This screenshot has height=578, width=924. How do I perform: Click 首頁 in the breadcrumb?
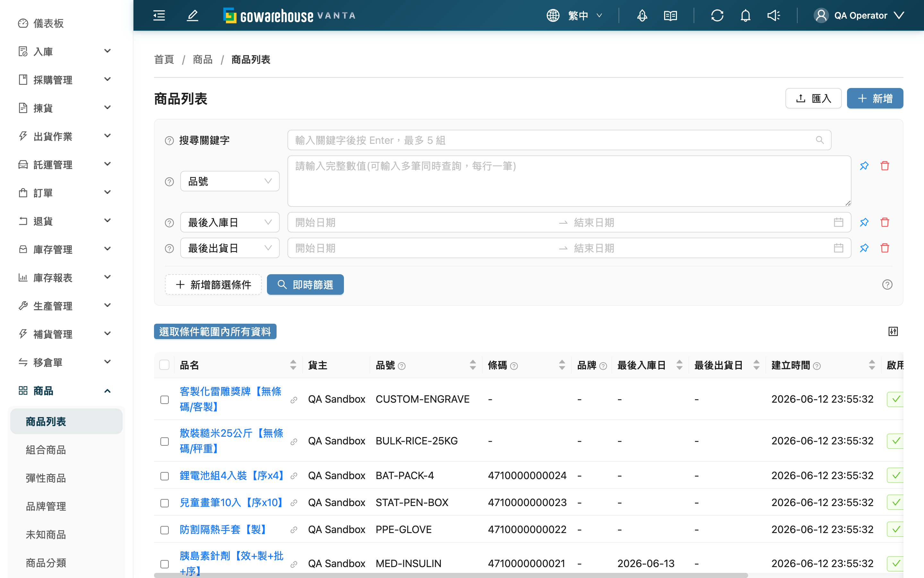(164, 60)
